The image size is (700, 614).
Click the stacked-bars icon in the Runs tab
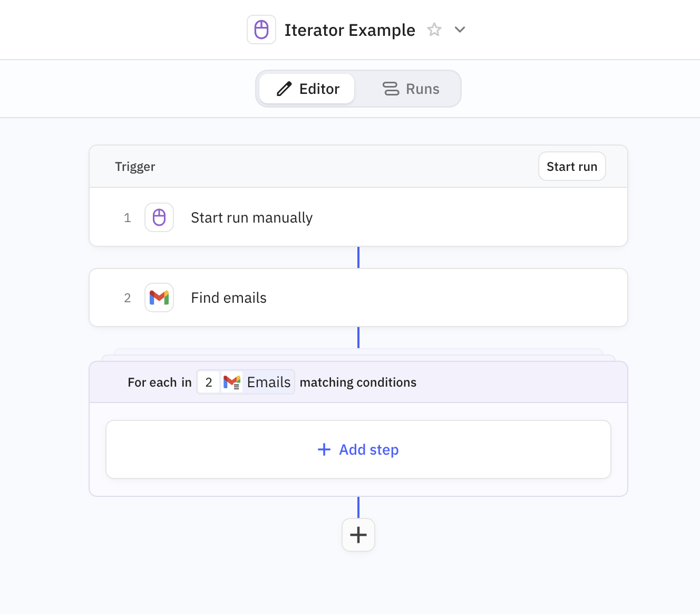pyautogui.click(x=391, y=89)
